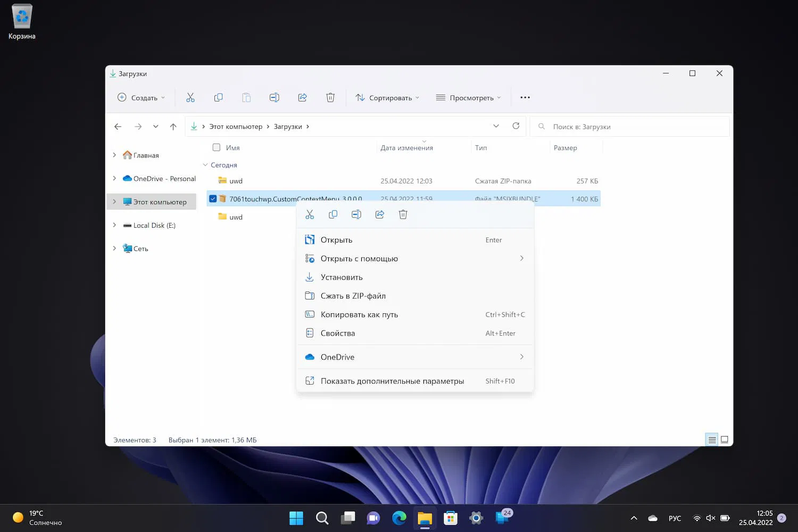This screenshot has width=798, height=532.
Task: Tick the select-all checkbox next to Имя
Action: pos(217,147)
